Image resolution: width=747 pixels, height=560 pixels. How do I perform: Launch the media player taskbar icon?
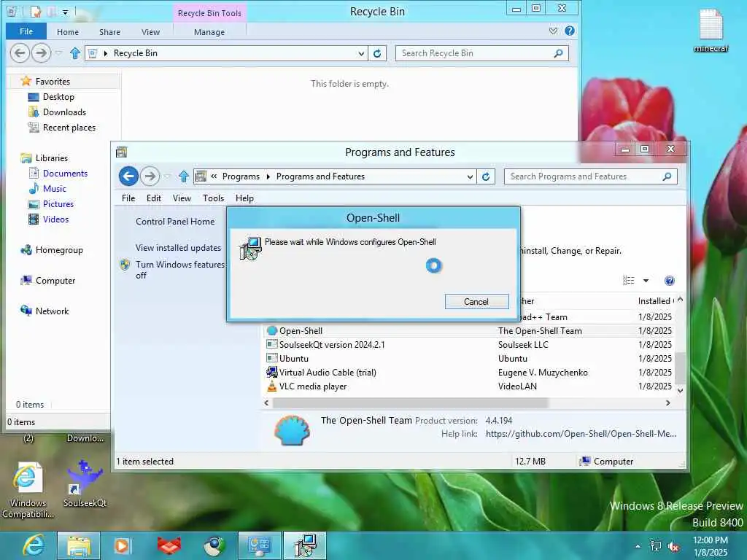pyautogui.click(x=123, y=545)
